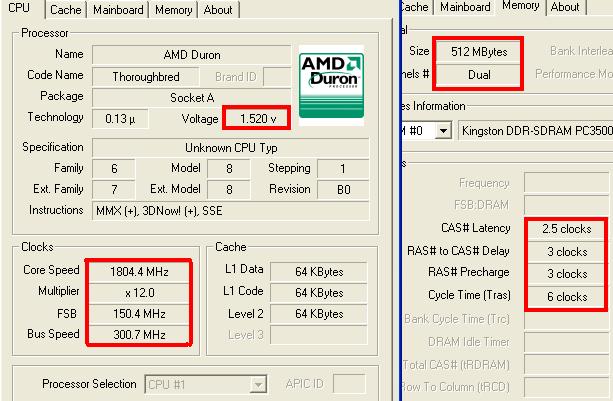Open the About tab in right window

(x=565, y=7)
